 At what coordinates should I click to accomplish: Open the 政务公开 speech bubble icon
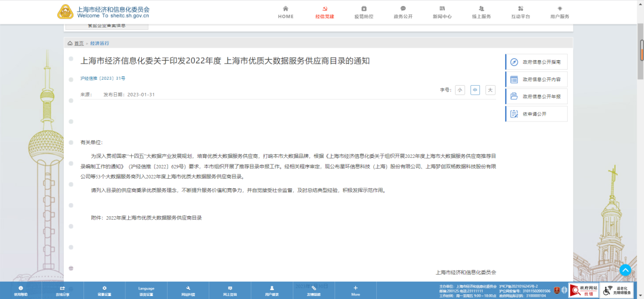pyautogui.click(x=402, y=8)
